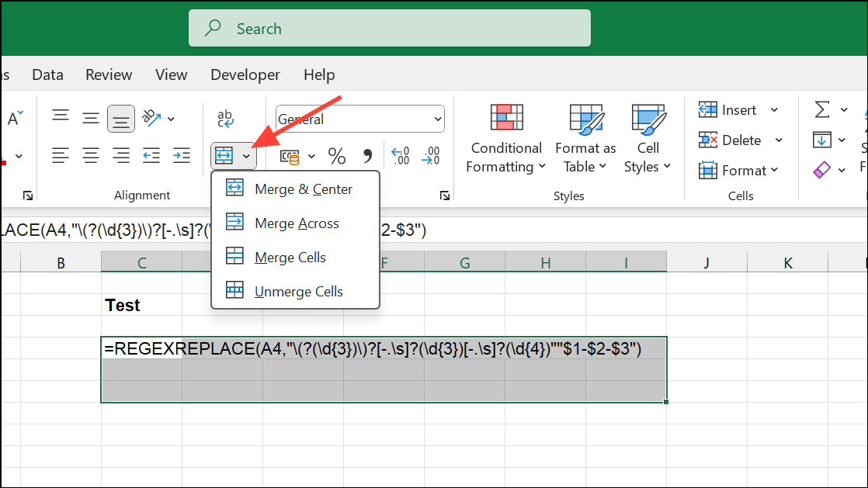Screen dimensions: 868x488
Task: Select the column H header
Action: (545, 261)
